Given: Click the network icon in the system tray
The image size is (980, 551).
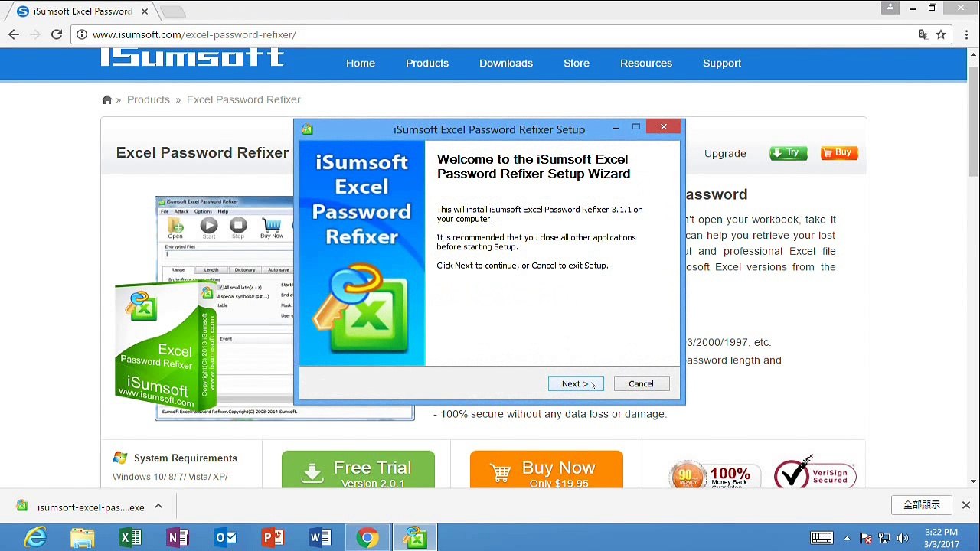Looking at the screenshot, I should click(x=884, y=538).
